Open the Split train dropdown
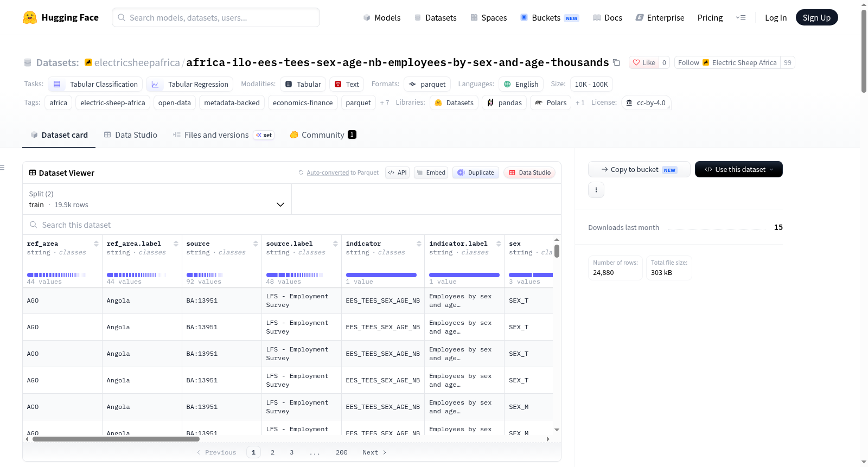This screenshot has width=868, height=467. pos(157,199)
